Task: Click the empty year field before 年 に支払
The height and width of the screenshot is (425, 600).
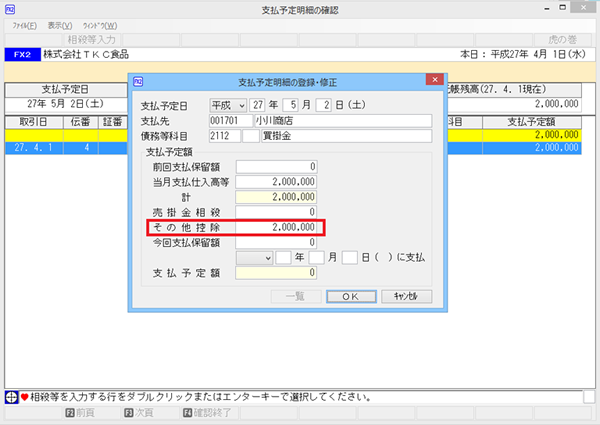Action: coord(284,258)
